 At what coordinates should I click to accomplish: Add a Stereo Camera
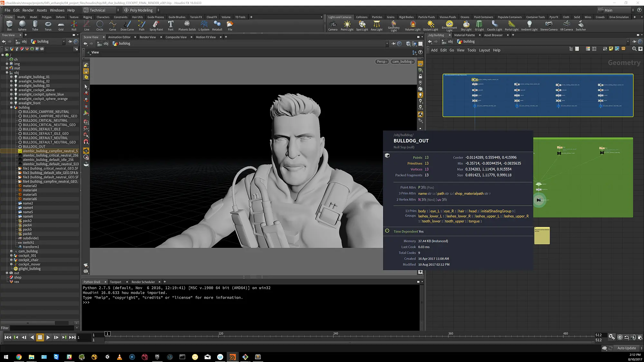pyautogui.click(x=549, y=25)
